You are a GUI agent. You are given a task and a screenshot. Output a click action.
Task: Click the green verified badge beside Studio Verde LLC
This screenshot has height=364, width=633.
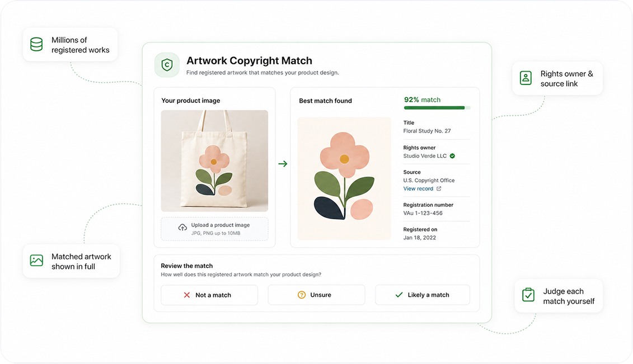[453, 156]
